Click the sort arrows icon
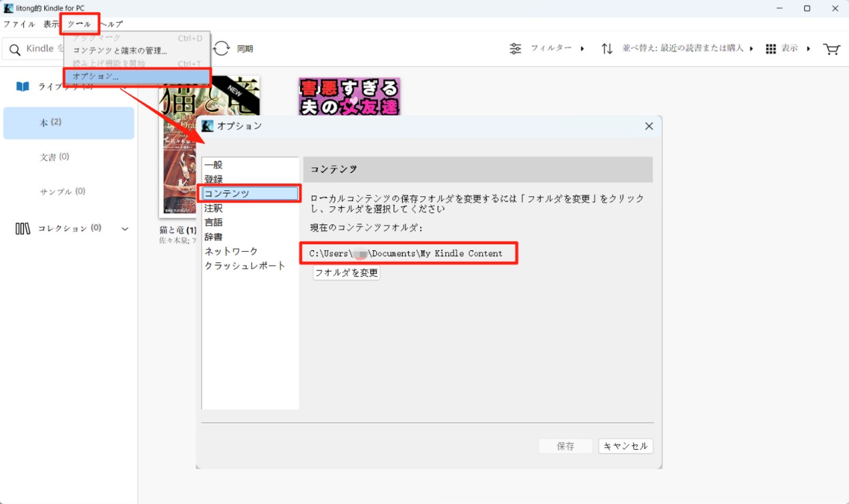849x504 pixels. 607,49
